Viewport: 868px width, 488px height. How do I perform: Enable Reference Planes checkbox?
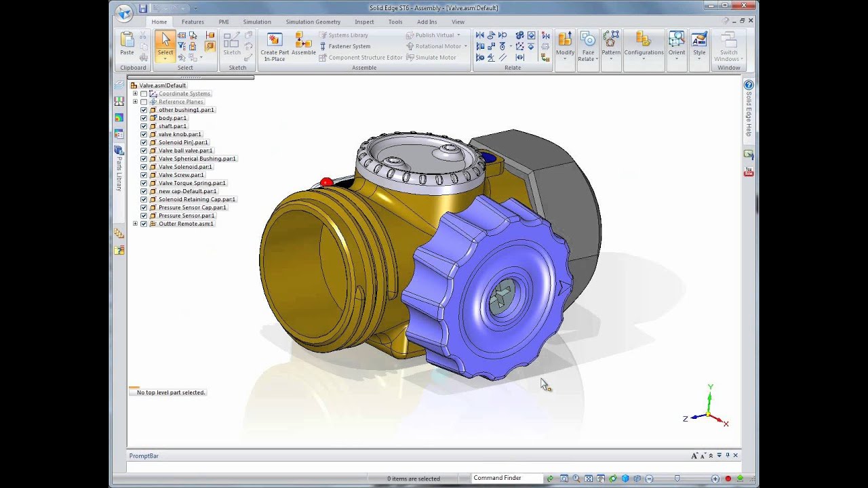pos(144,102)
